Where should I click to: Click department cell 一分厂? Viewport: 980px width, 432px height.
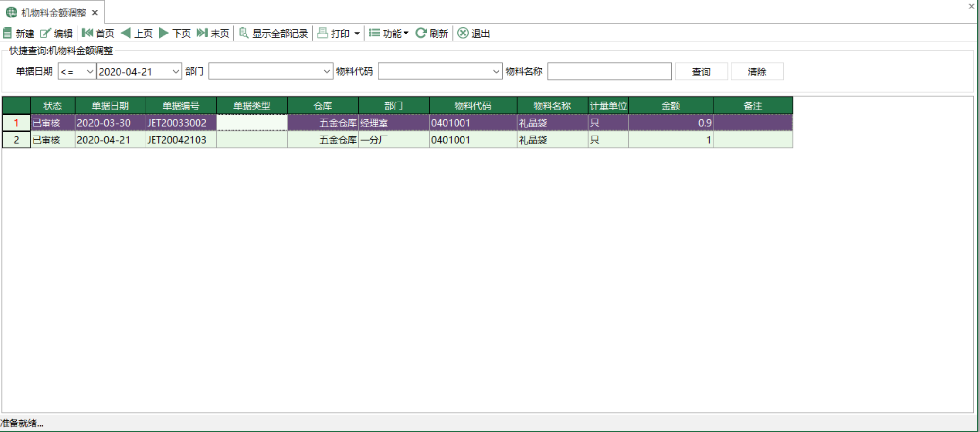click(x=394, y=140)
